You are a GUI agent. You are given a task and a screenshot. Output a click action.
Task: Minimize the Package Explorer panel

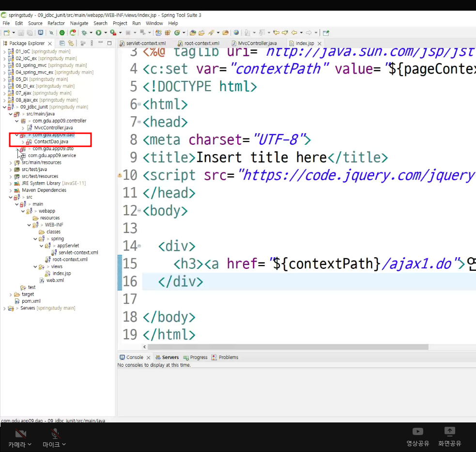click(101, 43)
